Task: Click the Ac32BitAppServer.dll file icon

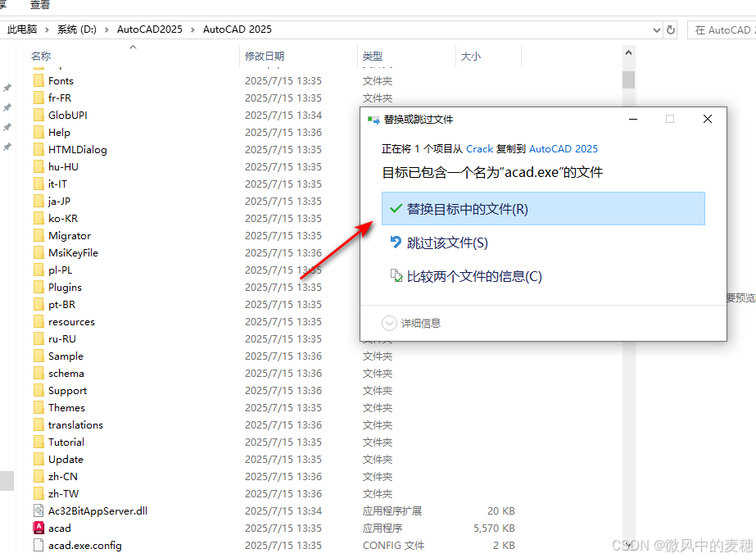Action: 38,510
